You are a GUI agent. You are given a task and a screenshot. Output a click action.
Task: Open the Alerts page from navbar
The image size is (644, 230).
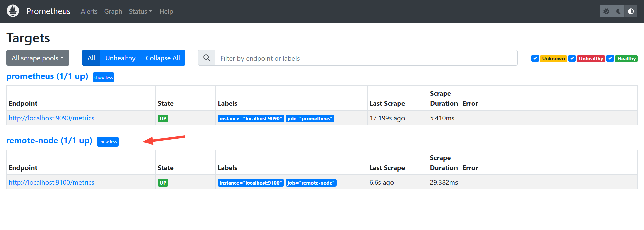coord(89,11)
